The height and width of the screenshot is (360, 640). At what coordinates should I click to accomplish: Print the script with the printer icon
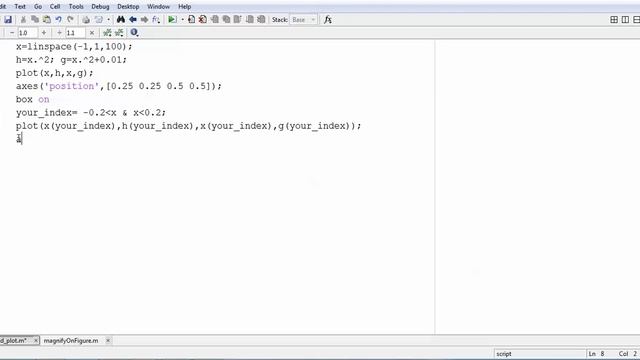click(x=86, y=20)
